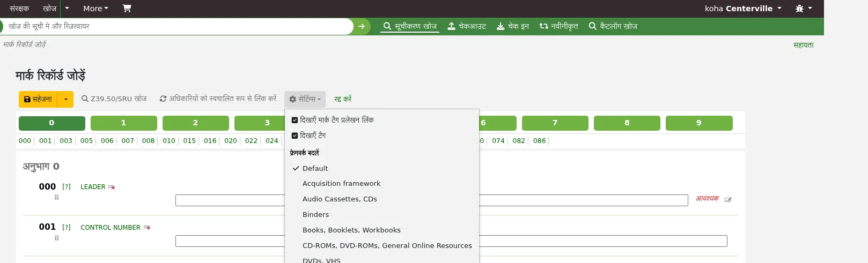Select the check in search tab
Screen dimensions: 868x263
[x=513, y=26]
